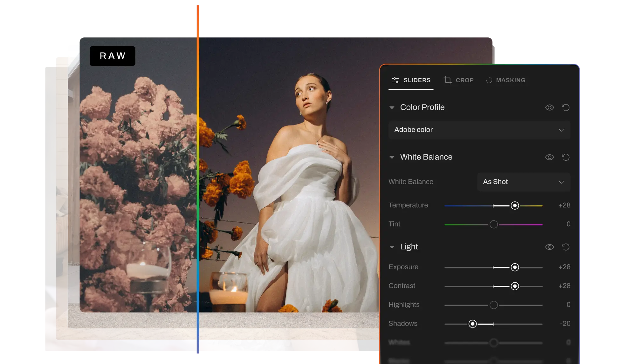Click the Light heading text
The width and height of the screenshot is (618, 364).
(409, 247)
